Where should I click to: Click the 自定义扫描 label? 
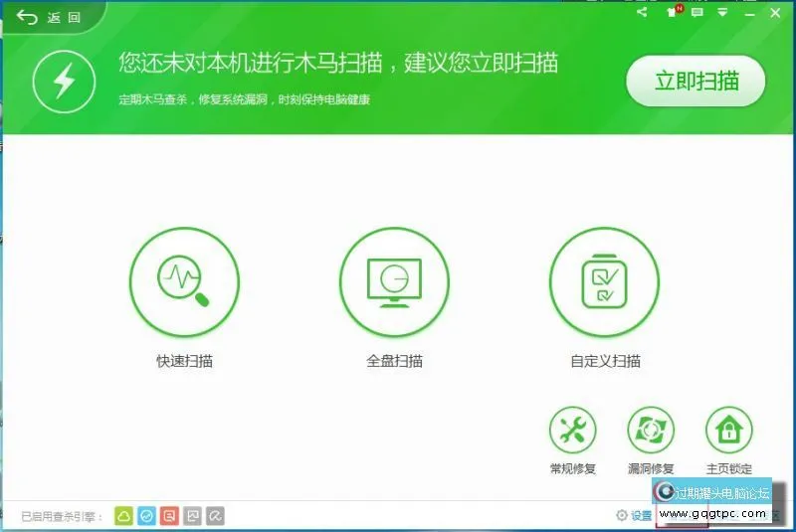(605, 361)
